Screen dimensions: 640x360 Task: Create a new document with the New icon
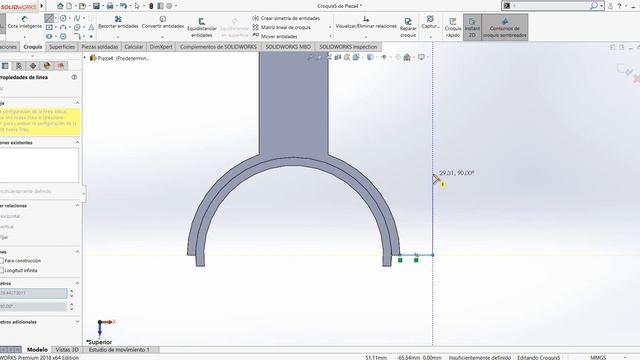[69, 6]
